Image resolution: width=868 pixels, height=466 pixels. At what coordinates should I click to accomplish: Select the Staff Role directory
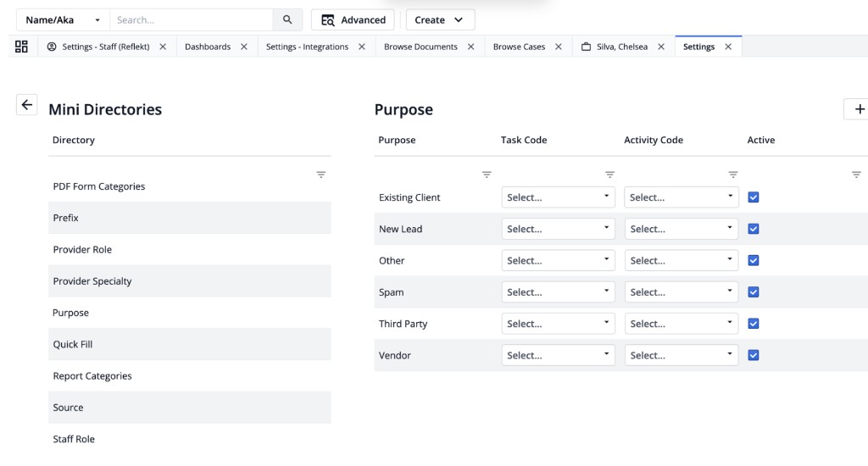[x=190, y=439]
